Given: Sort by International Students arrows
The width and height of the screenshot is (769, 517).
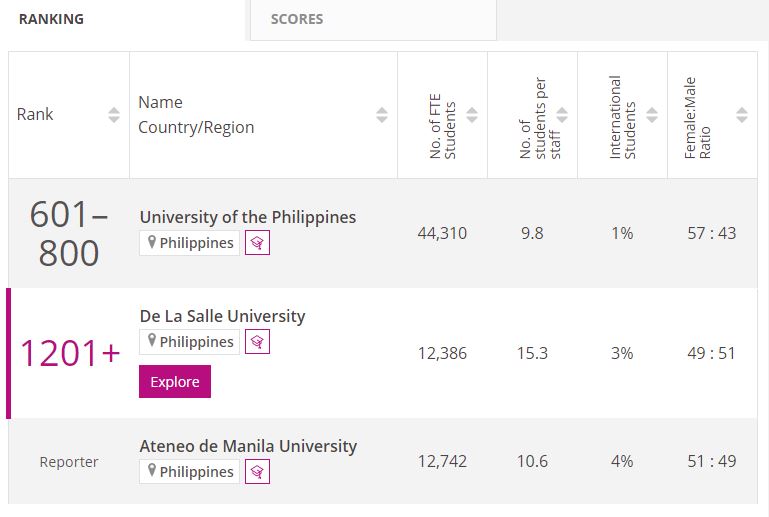Looking at the screenshot, I should pos(652,115).
